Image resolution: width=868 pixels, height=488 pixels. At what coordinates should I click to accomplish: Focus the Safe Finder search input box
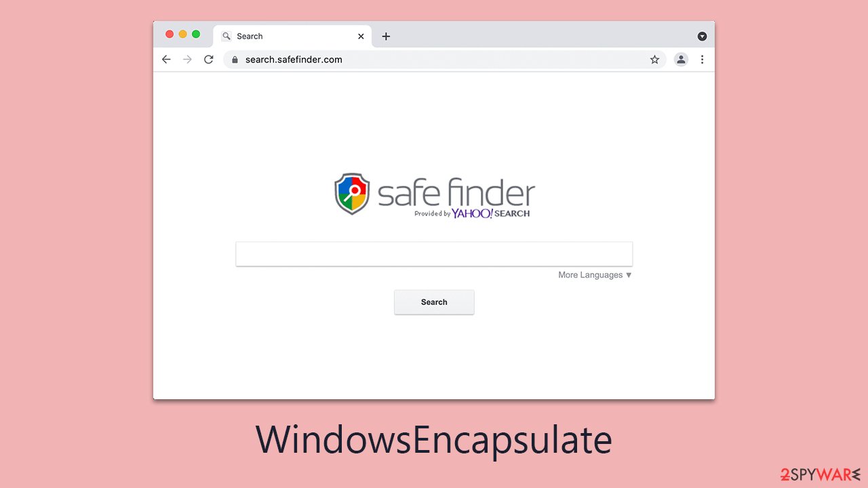(x=434, y=254)
